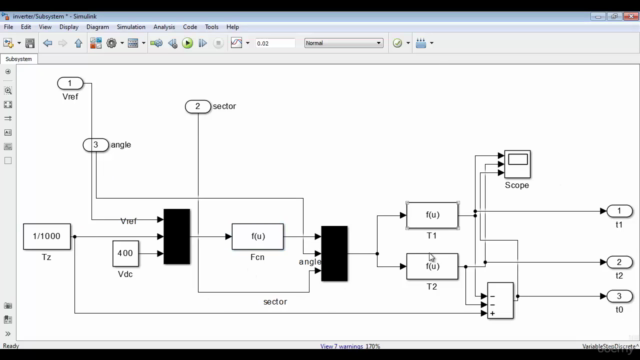Viewport: 640px width, 360px height.
Task: Click the New Model toolbar icon
Action: pyautogui.click(x=8, y=43)
